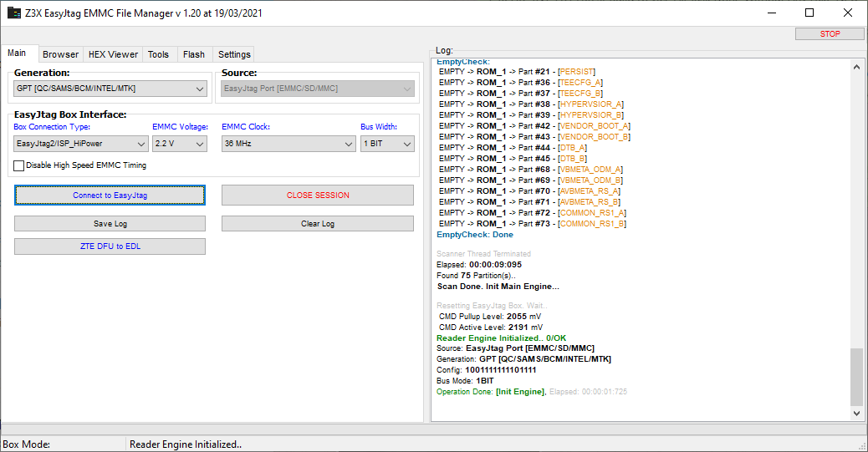Click the log scrollbar thumb
The width and height of the screenshot is (868, 452).
856,377
